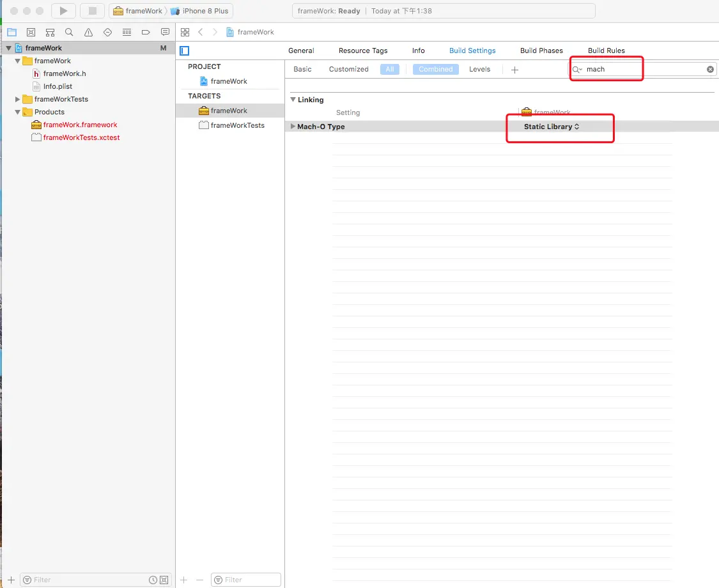719x588 pixels.
Task: Open the Report navigator speech-bubble icon
Action: pos(165,32)
